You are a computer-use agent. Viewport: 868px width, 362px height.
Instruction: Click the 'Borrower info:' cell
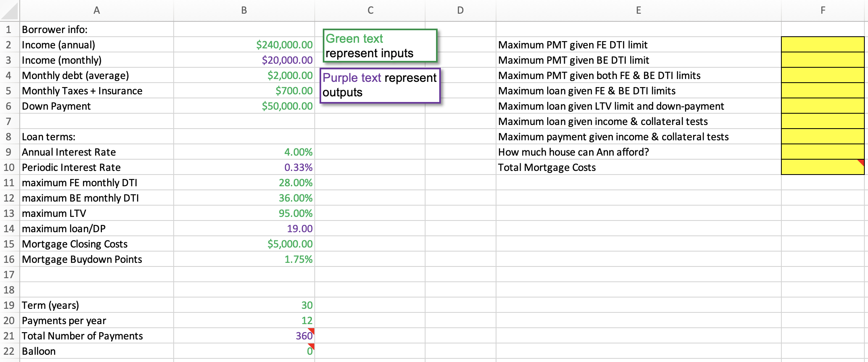(97, 29)
